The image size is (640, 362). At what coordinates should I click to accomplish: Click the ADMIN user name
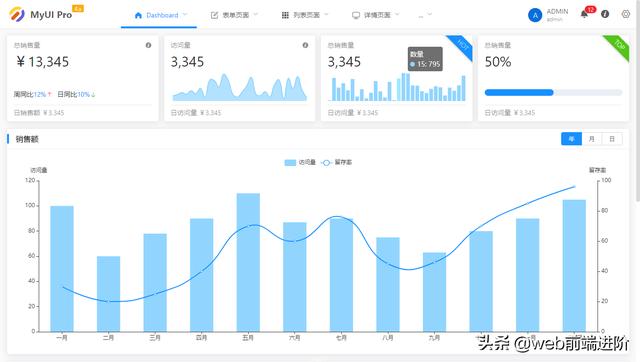click(x=557, y=11)
